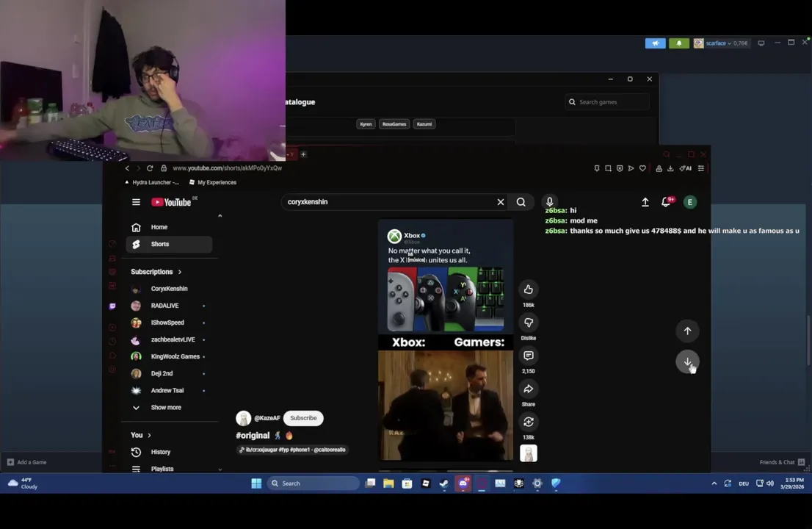Open Andrew Tsai subscription channel
812x529 pixels.
pos(169,391)
